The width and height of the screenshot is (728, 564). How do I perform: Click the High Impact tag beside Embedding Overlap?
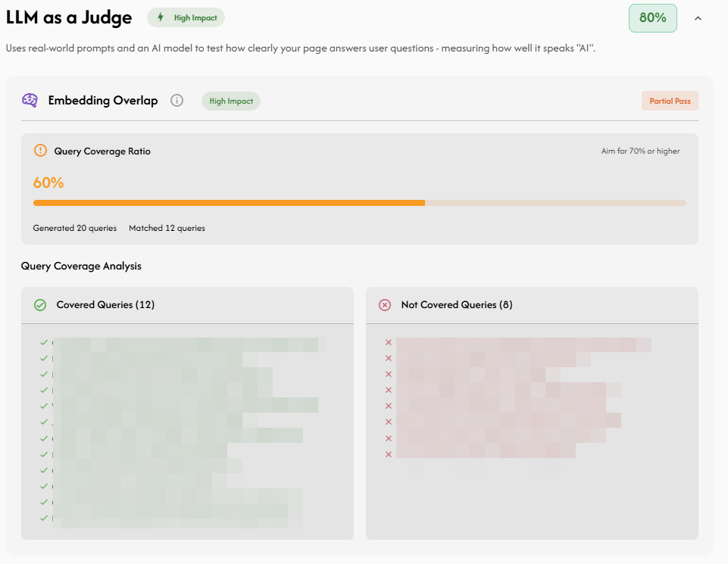[x=230, y=101]
